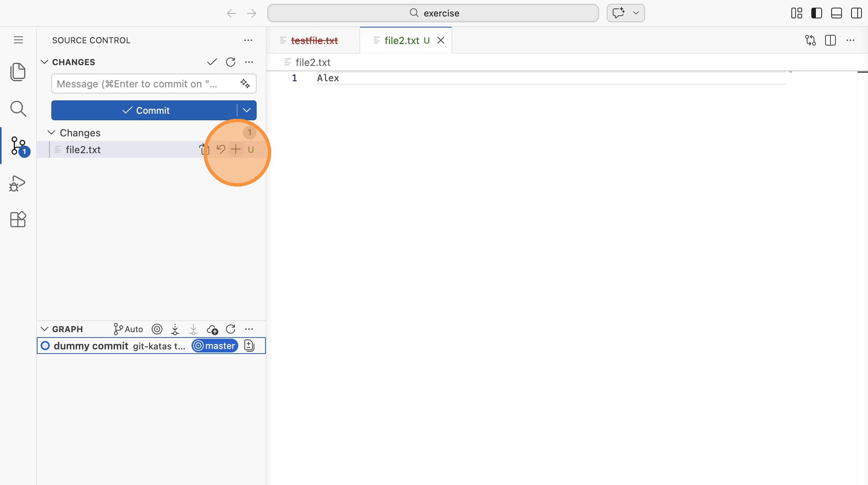Open Run and Debug view icon
The image size is (868, 485).
[x=18, y=184]
